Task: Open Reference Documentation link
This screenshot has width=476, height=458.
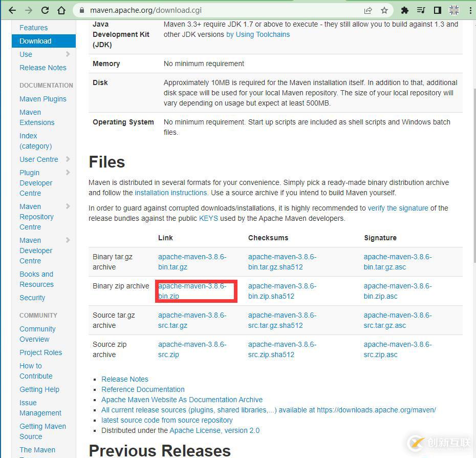Action: click(x=143, y=390)
